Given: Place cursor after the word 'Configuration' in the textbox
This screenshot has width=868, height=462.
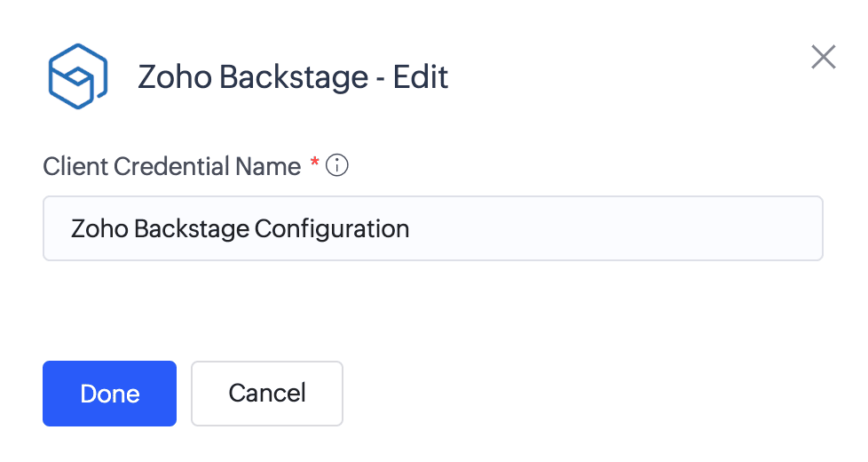Looking at the screenshot, I should [x=411, y=228].
